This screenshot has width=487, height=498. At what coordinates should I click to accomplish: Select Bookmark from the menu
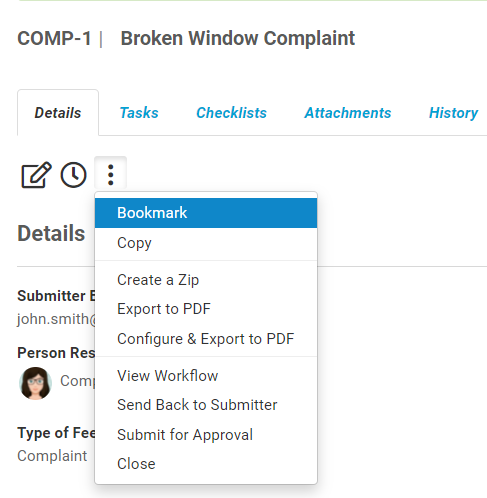(x=206, y=213)
